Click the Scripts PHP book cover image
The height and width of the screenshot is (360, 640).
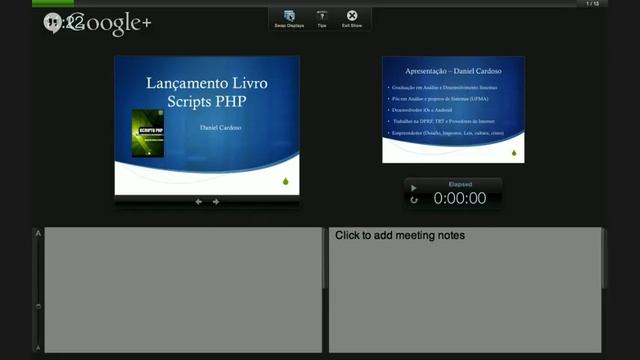[x=148, y=133]
